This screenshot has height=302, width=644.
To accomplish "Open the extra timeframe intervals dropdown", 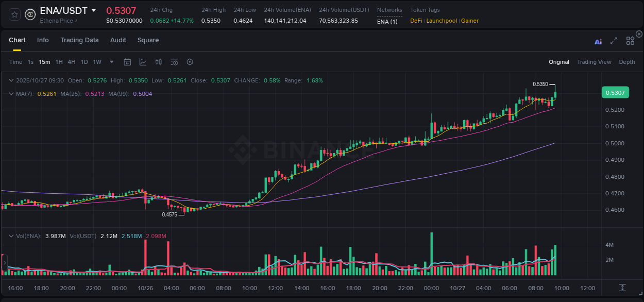I will tap(111, 61).
